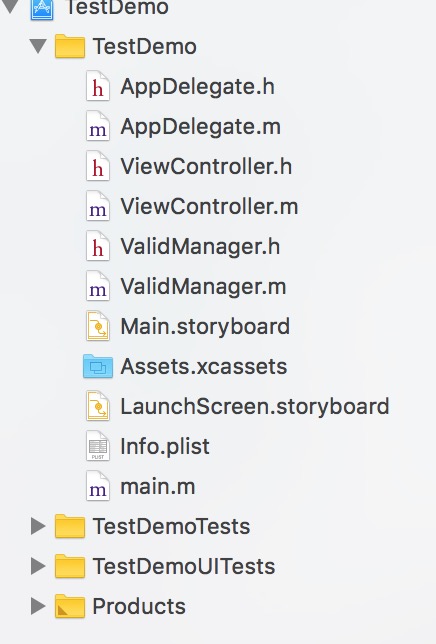The width and height of the screenshot is (436, 644).
Task: Select the TestDemoUITests group label
Action: 184,566
